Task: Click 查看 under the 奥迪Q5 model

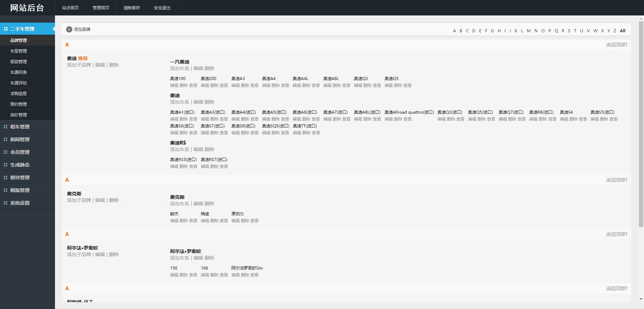Action: (408, 85)
